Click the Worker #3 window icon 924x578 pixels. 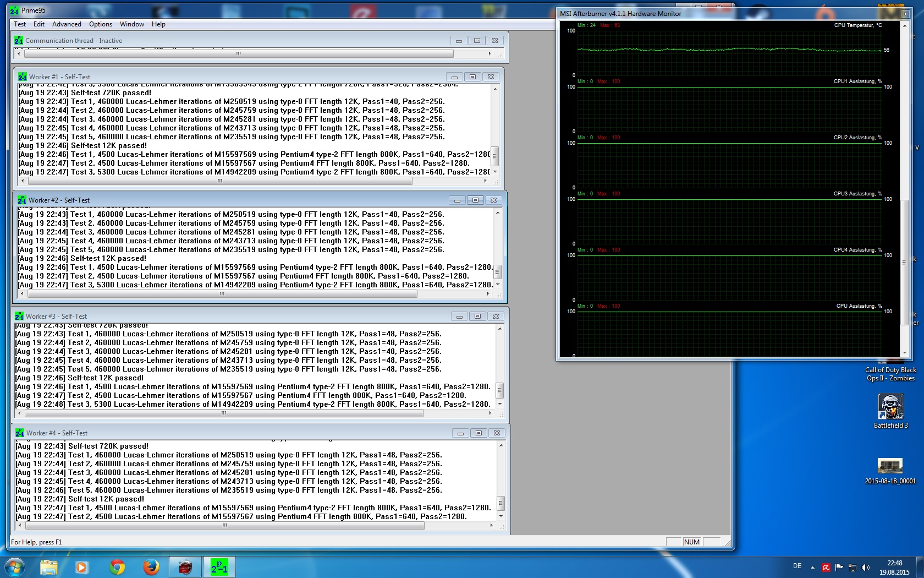[x=19, y=316]
